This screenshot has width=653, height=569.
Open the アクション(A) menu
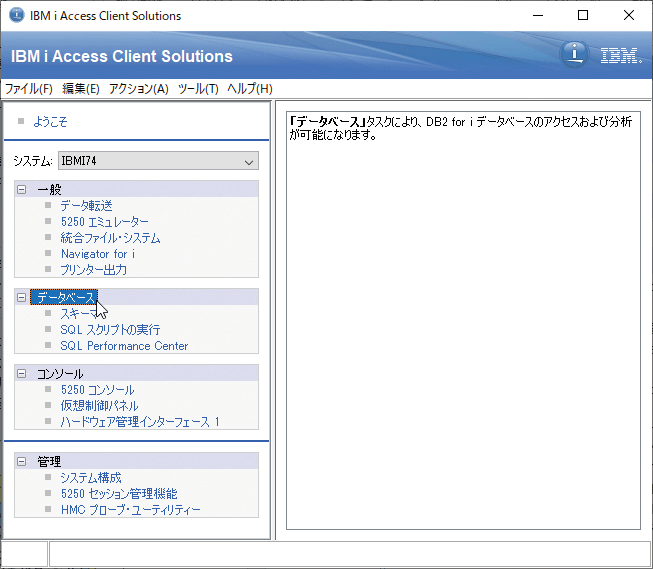tap(138, 89)
